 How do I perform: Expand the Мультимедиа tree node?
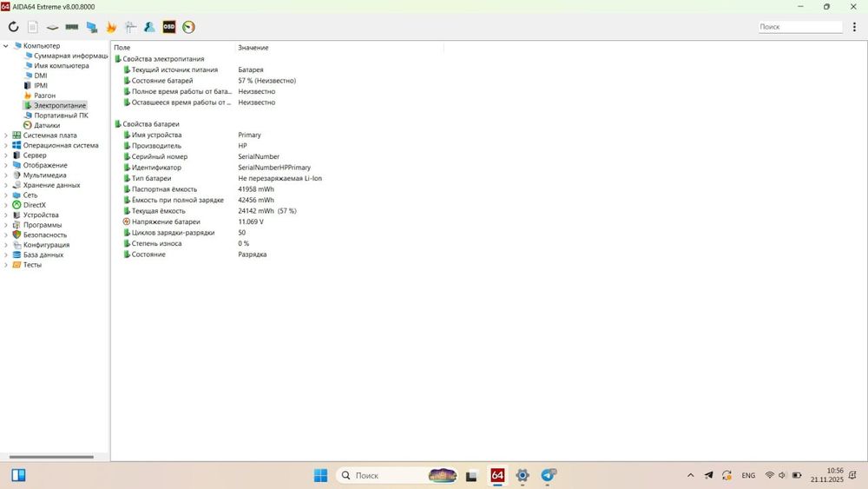pos(5,175)
